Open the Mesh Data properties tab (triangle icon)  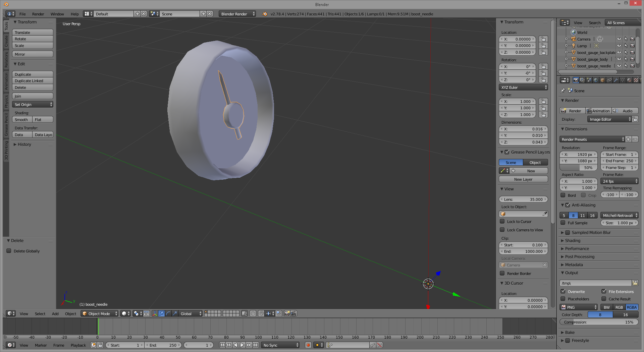pos(623,80)
